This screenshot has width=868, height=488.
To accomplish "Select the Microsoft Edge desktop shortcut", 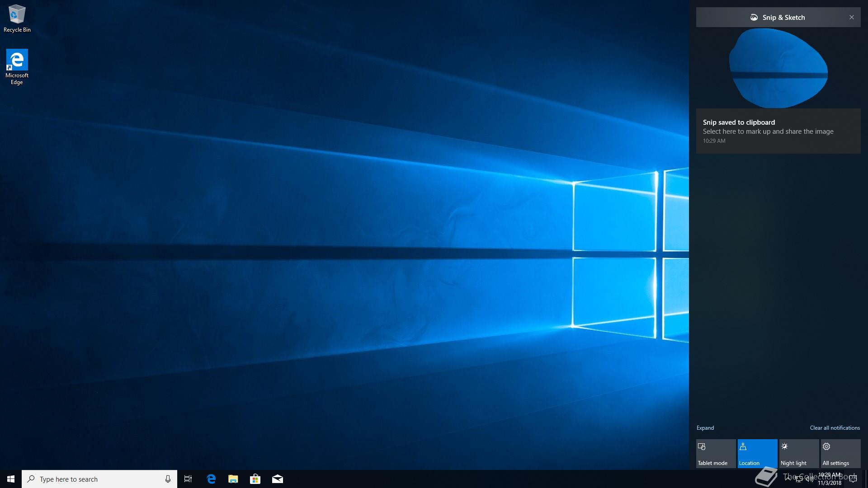I will 17,67.
